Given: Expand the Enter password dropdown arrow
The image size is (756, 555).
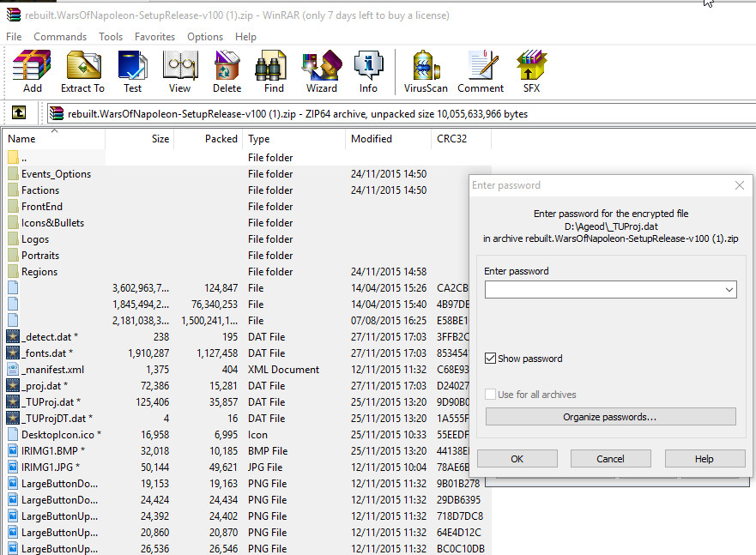Looking at the screenshot, I should pos(729,290).
